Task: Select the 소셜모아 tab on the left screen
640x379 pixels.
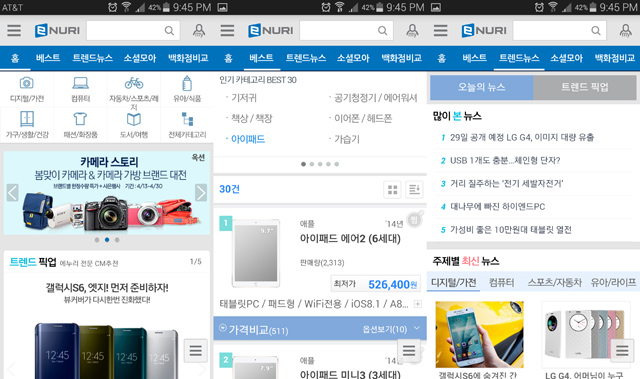Action: [x=140, y=58]
